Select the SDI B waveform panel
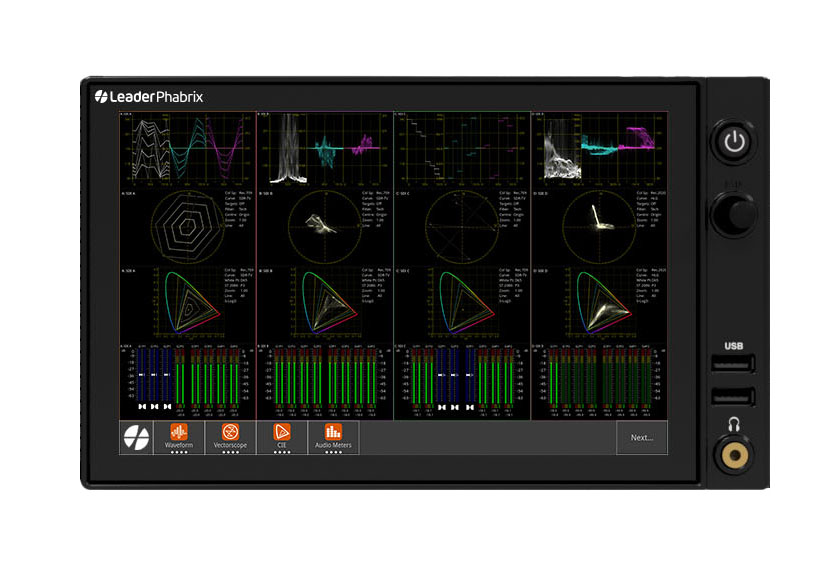Image resolution: width=838 pixels, height=563 pixels. (325, 149)
